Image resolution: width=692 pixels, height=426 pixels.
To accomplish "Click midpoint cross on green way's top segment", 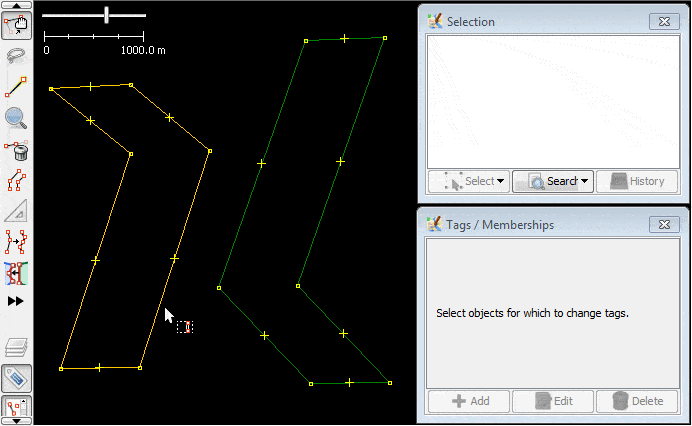I will tap(344, 39).
